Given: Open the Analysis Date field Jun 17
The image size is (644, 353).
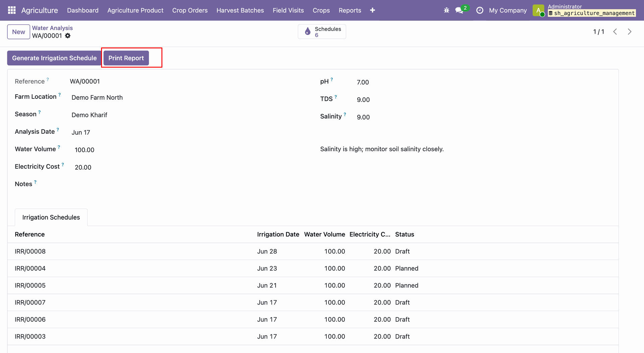Looking at the screenshot, I should [x=81, y=132].
